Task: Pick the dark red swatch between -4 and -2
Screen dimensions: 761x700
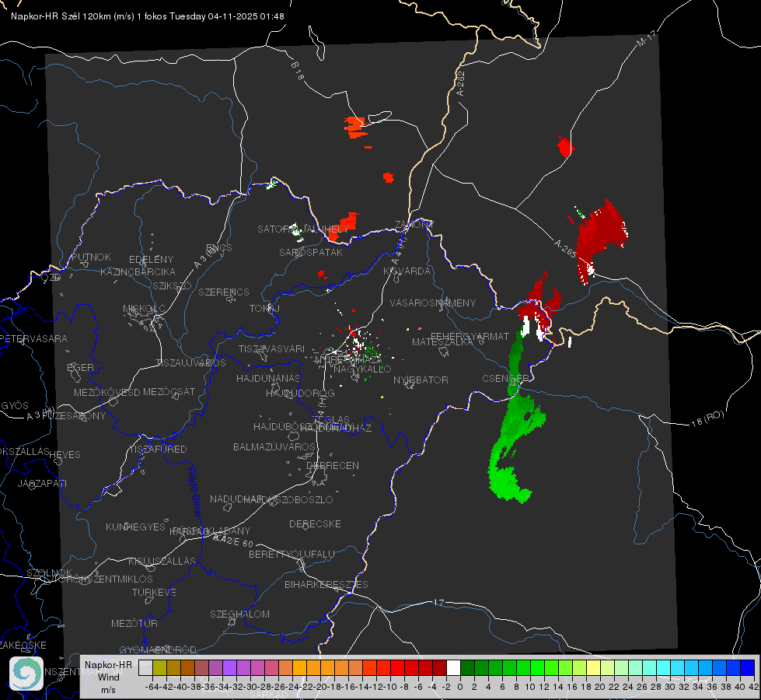Action: pyautogui.click(x=440, y=667)
